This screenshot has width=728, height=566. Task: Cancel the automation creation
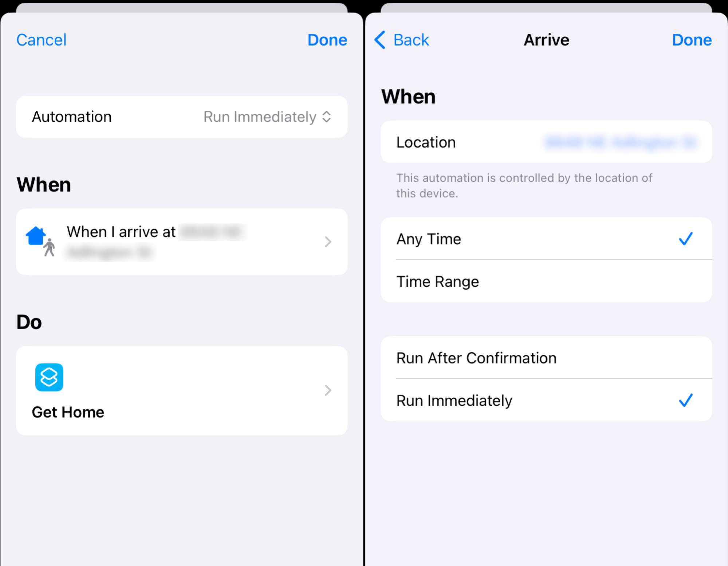41,40
